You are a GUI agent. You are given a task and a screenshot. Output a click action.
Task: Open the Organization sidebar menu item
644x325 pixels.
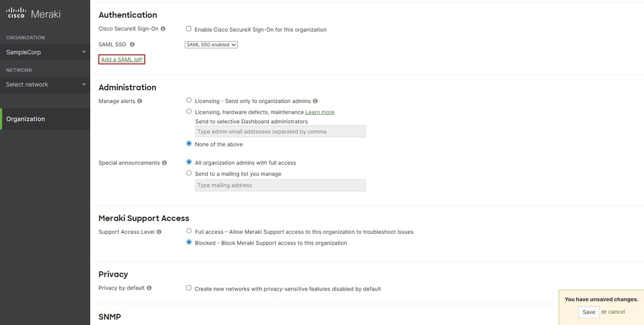pos(45,119)
